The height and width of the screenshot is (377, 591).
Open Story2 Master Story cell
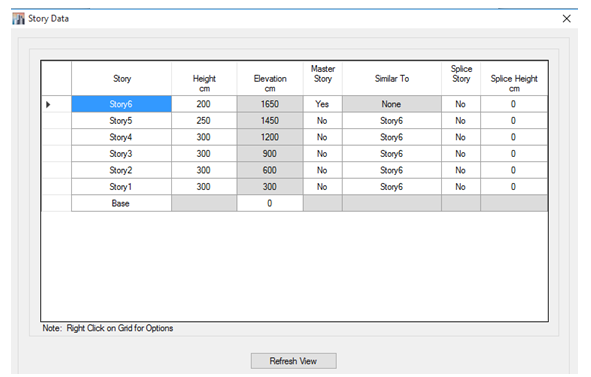(323, 170)
